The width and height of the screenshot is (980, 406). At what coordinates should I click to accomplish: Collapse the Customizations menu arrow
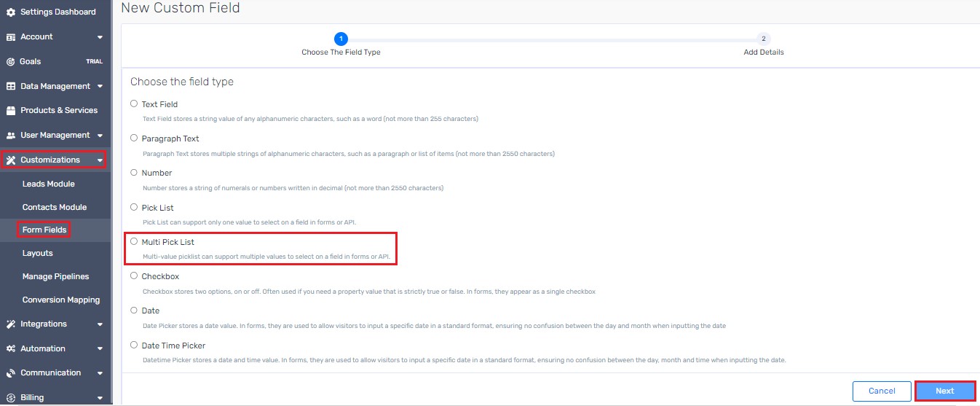(100, 160)
